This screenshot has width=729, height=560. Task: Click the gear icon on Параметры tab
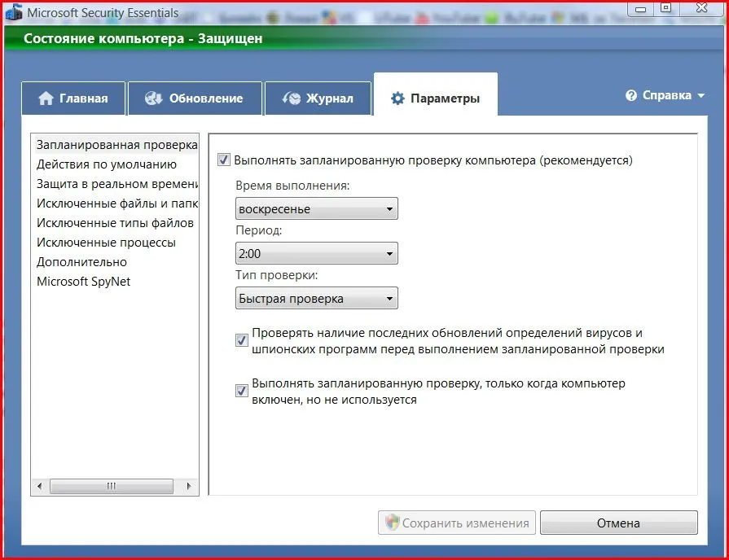coord(397,98)
